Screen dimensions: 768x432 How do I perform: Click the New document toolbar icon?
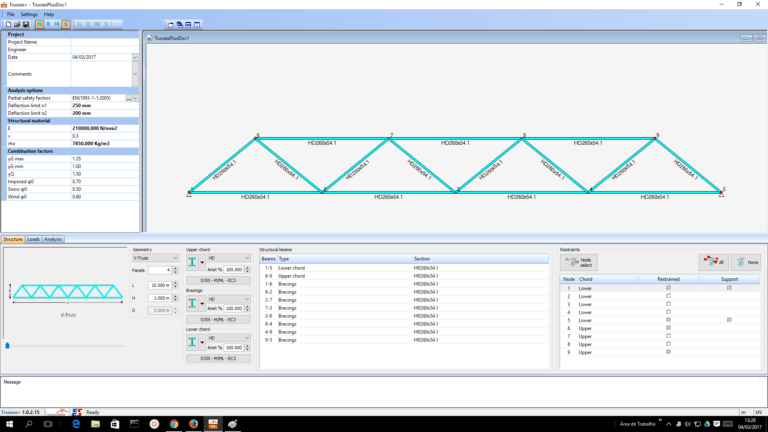point(8,24)
